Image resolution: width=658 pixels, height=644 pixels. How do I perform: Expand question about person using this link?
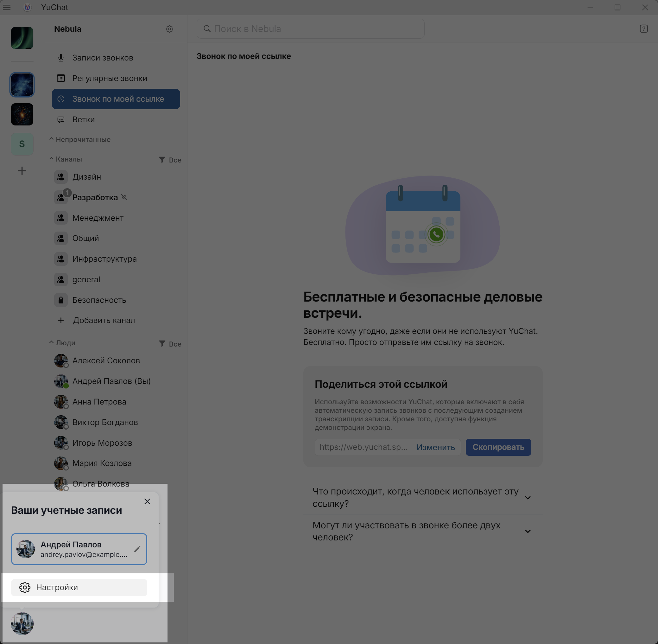[423, 498]
